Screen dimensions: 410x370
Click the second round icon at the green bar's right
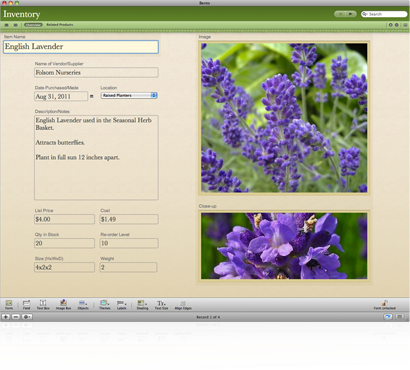coord(397,25)
